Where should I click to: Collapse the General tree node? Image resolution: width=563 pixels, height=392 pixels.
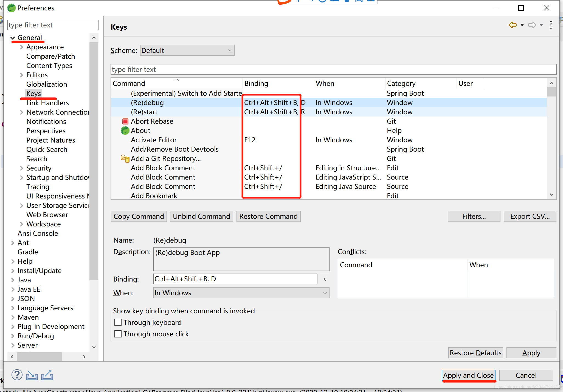(13, 38)
